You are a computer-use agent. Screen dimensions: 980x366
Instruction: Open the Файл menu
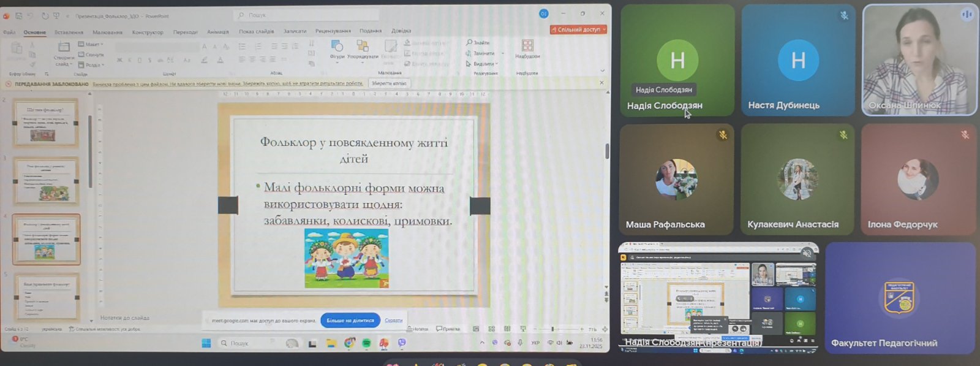point(9,32)
